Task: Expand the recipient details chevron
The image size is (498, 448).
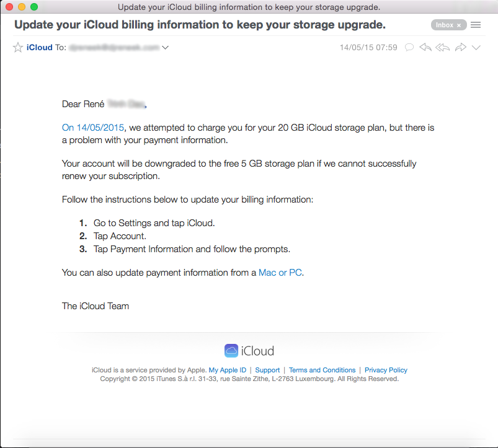Action: 165,48
